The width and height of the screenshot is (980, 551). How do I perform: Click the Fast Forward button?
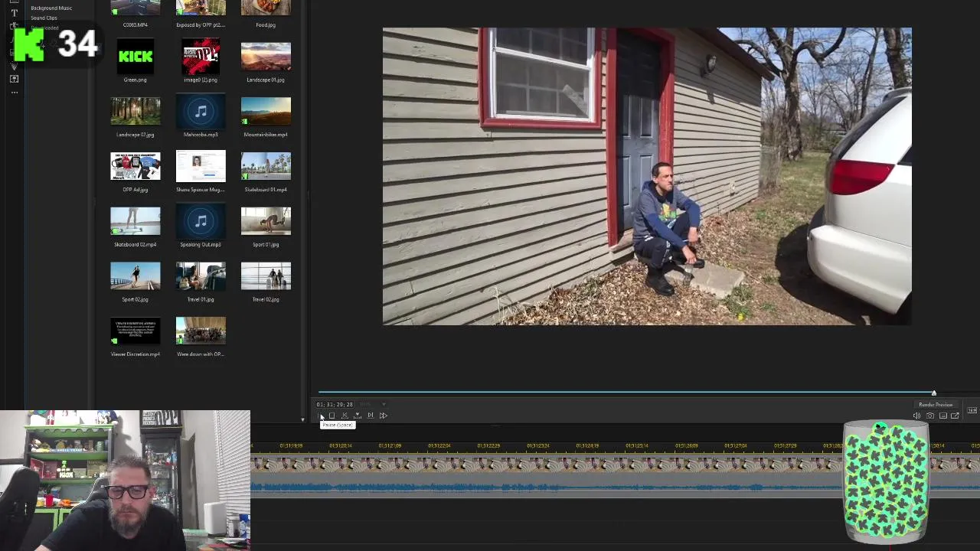pyautogui.click(x=384, y=416)
